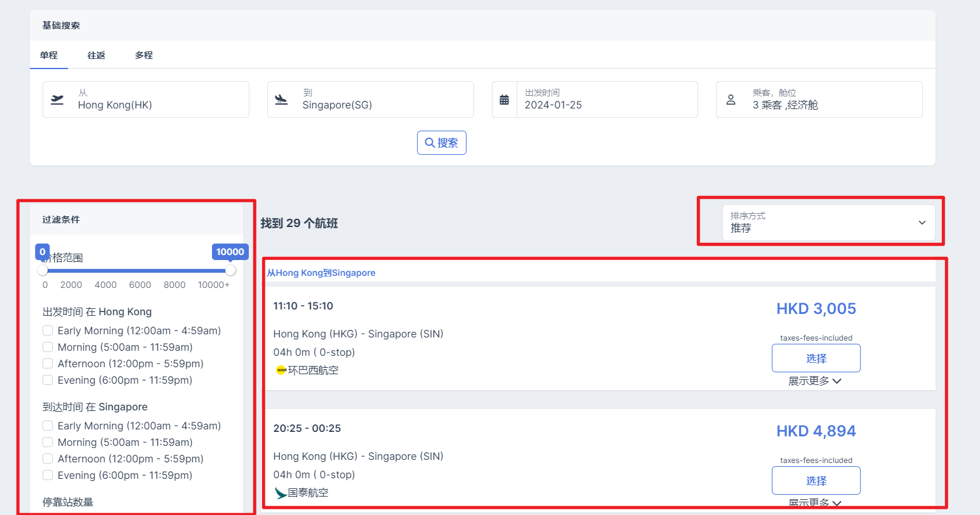980x515 pixels.
Task: Click the landing plane icon in To field
Action: coord(281,100)
